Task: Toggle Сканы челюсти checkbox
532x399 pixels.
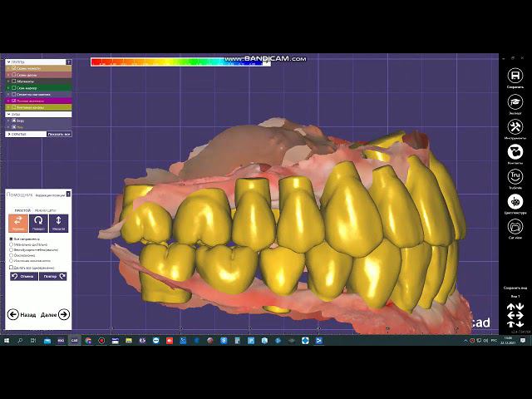Action: click(14, 68)
